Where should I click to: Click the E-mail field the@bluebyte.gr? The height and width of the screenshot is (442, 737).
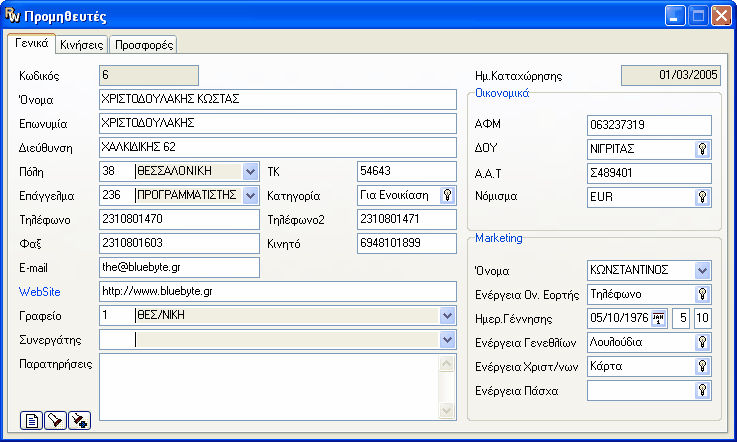179,267
